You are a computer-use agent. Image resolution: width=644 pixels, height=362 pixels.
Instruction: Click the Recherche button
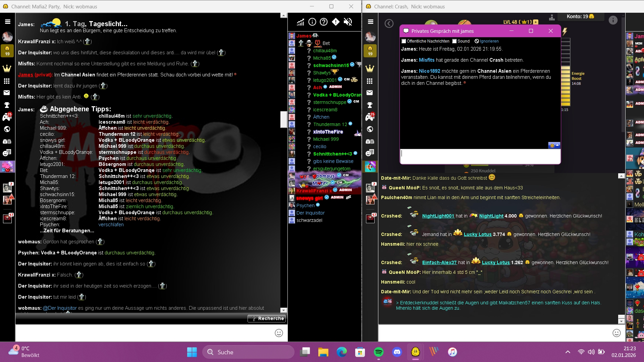pyautogui.click(x=267, y=318)
